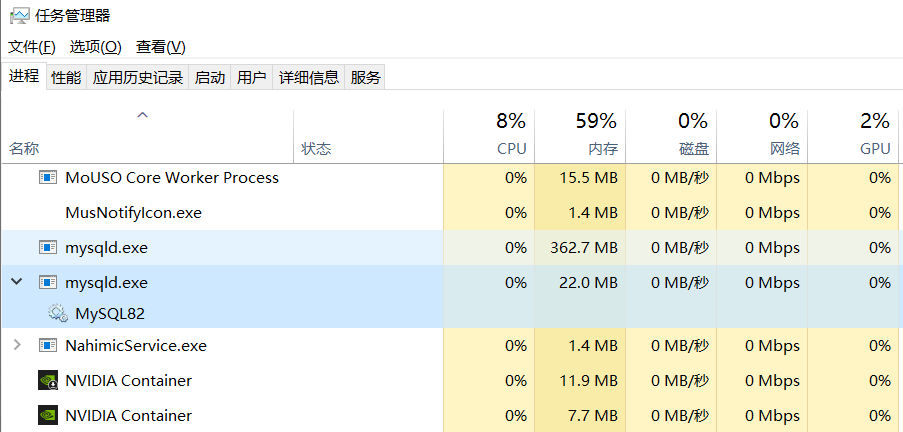Switch to the 应用历史记录 tab
903x432 pixels.
[138, 77]
